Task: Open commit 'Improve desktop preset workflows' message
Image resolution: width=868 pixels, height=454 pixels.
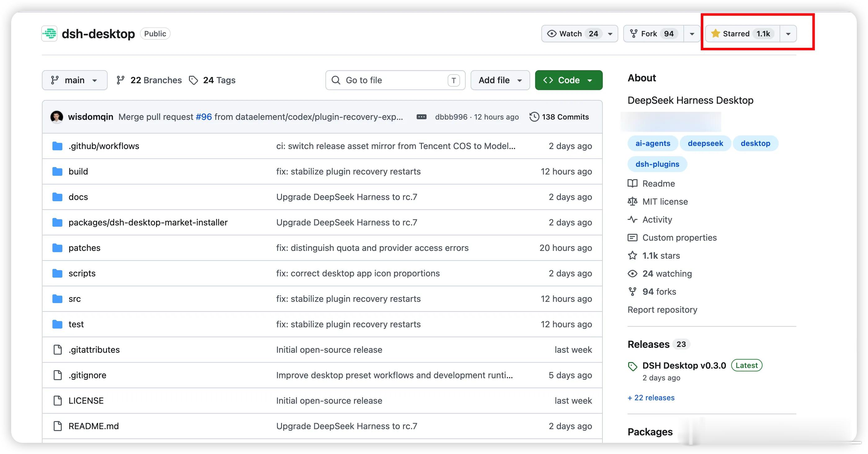Action: pos(395,375)
